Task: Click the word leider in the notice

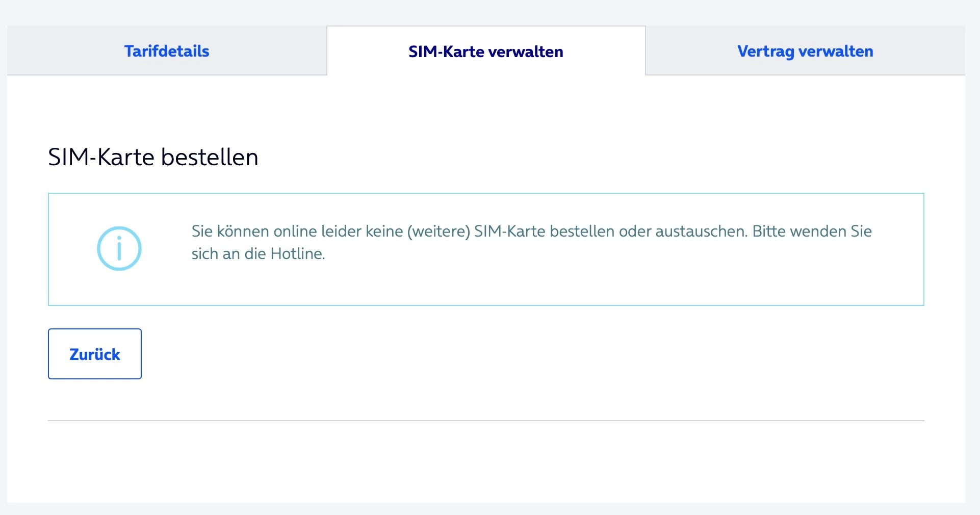Action: click(341, 231)
